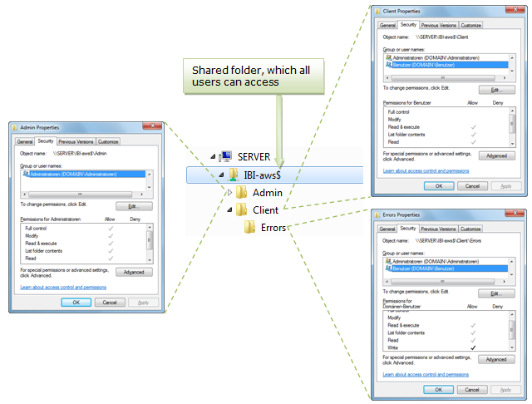Viewport: 532px width, 404px height.
Task: Expand the Admin folder node
Action: click(x=230, y=193)
